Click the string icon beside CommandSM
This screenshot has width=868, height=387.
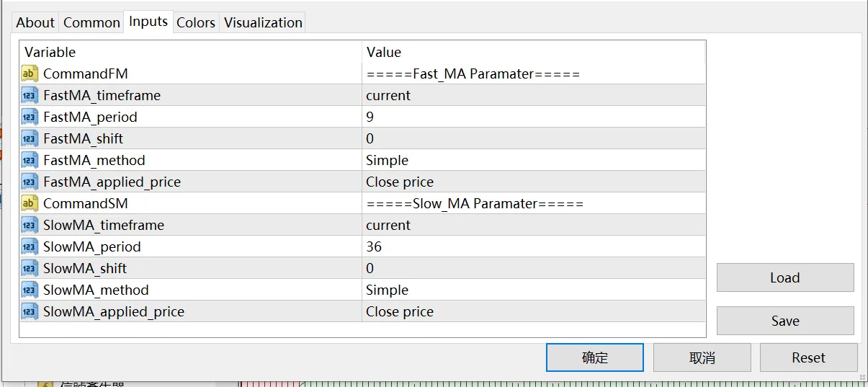coord(30,203)
